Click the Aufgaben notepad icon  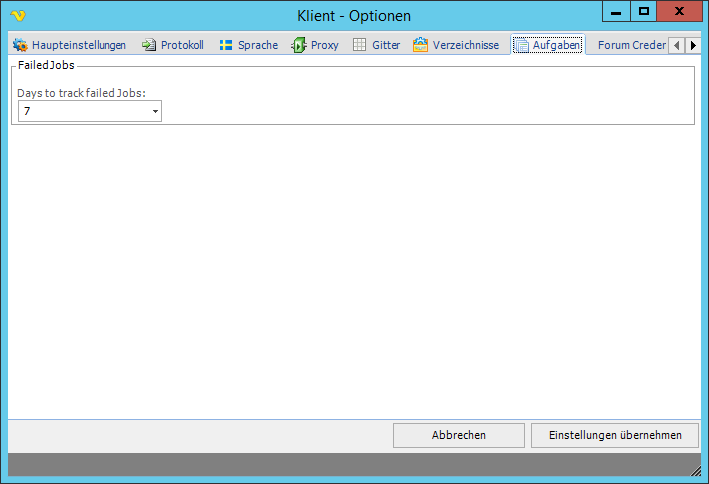coord(521,45)
